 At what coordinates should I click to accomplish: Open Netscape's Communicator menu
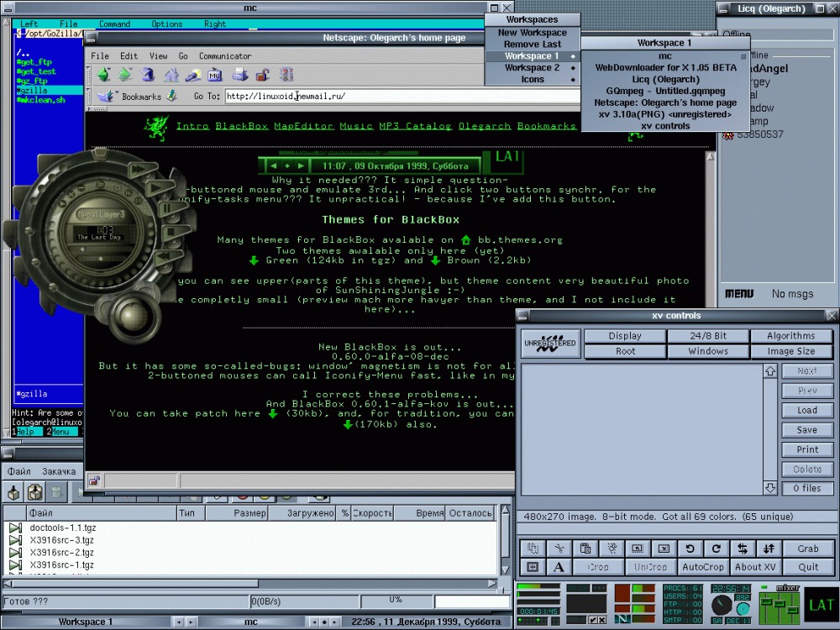[x=225, y=55]
